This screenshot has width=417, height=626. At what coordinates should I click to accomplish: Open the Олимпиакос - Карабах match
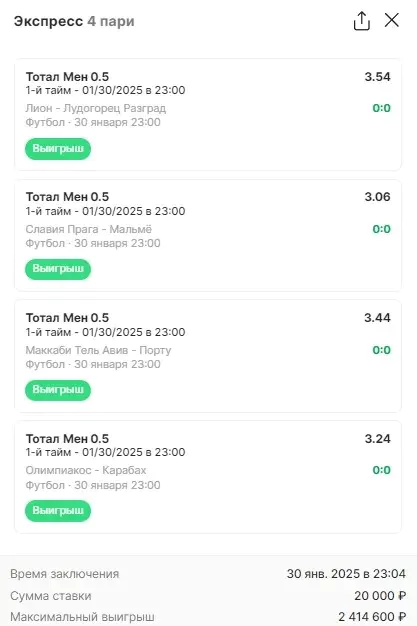point(86,470)
